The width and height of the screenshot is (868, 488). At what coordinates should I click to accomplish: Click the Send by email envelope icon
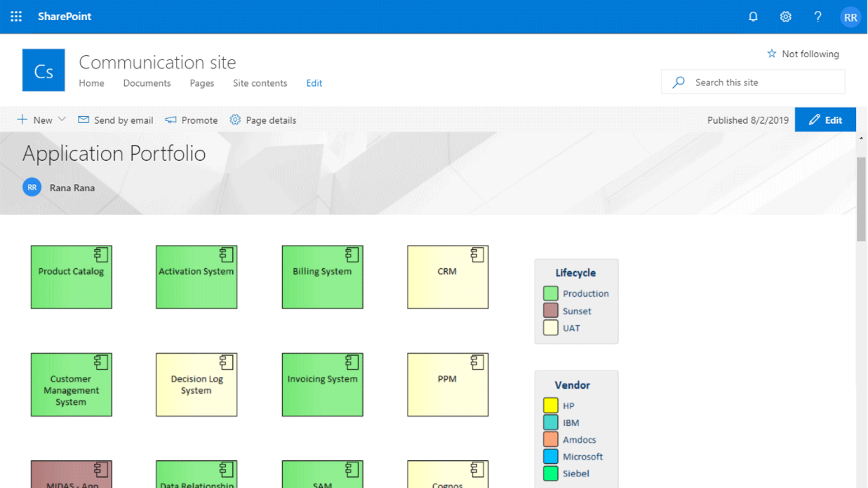[x=83, y=120]
